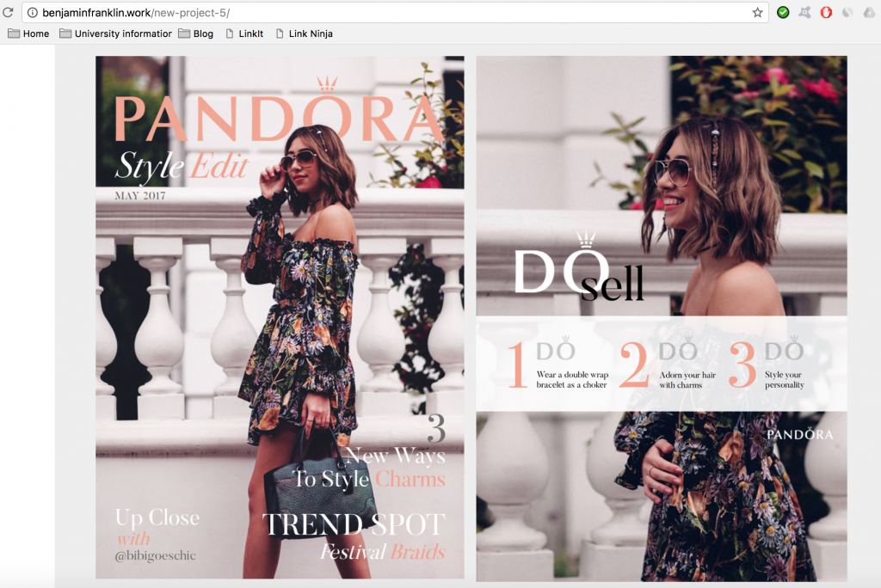This screenshot has height=588, width=881.
Task: Open the red AdBlock stop-hand extension
Action: pyautogui.click(x=826, y=12)
